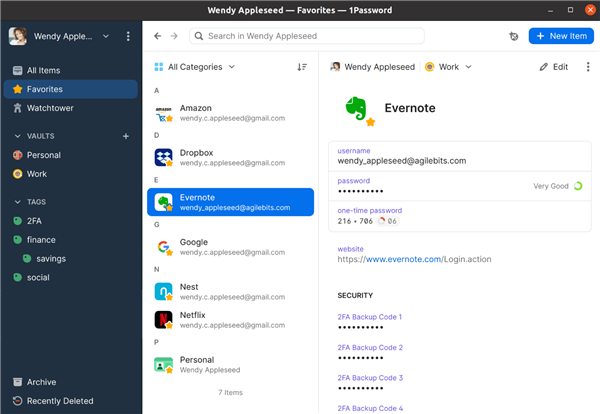Click the sidebar three-dot menu icon
This screenshot has width=600, height=414.
[128, 37]
